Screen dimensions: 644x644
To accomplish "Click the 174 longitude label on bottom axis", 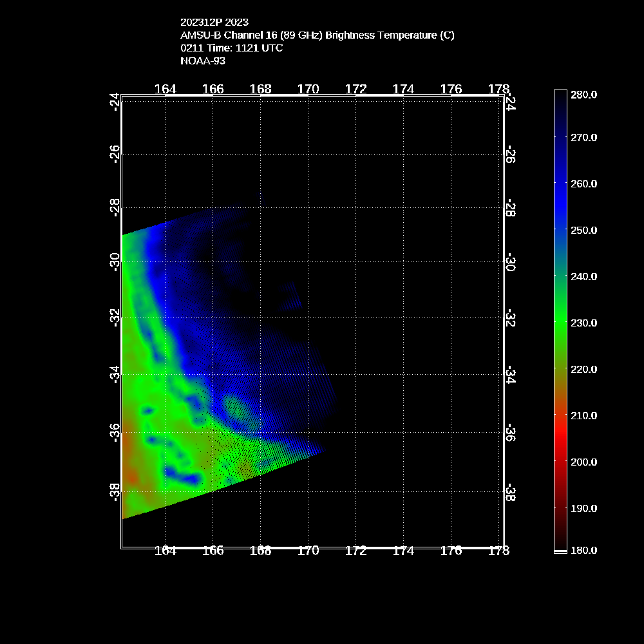I will coord(404,551).
